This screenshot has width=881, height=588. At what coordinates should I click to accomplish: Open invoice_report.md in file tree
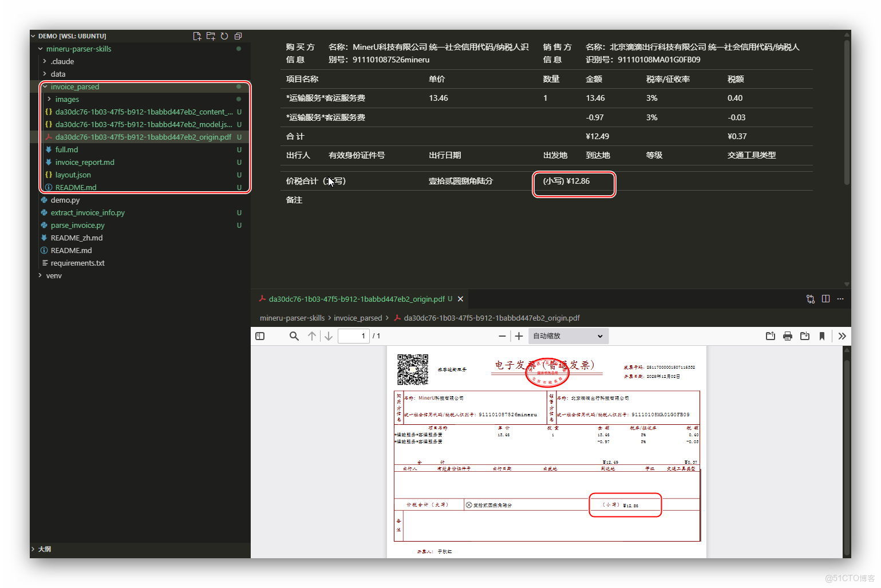(x=85, y=162)
